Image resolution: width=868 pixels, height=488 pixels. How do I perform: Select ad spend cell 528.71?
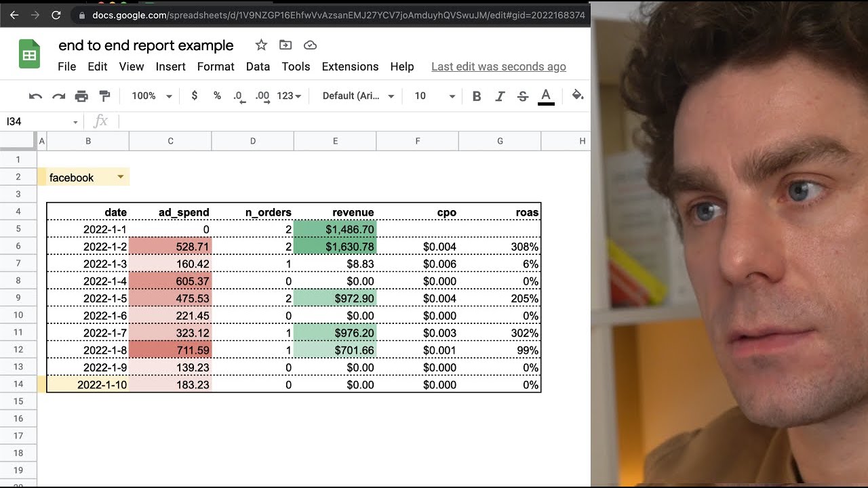(170, 247)
